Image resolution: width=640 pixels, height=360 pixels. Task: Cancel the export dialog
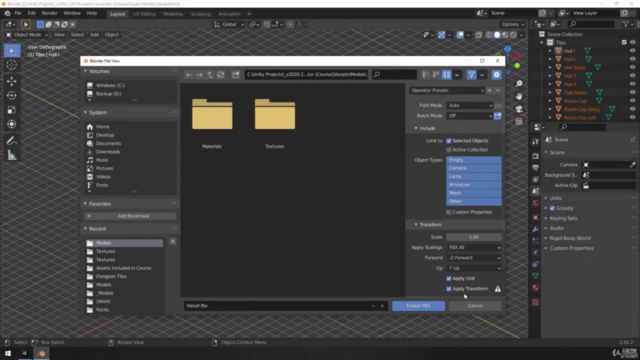point(475,306)
